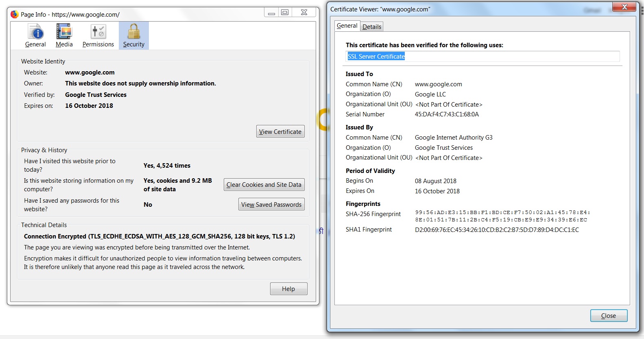Open the Permissions icon tab
Viewport: 644px width, 339px height.
[x=98, y=36]
